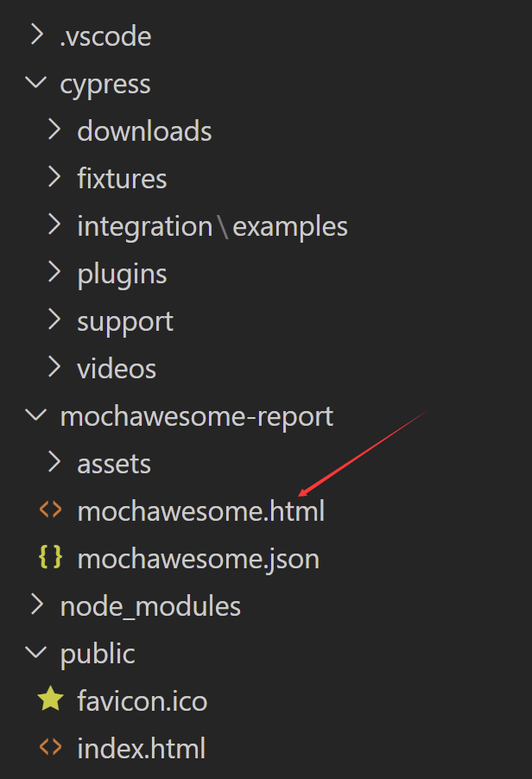Expand the fixtures folder arrow

54,178
